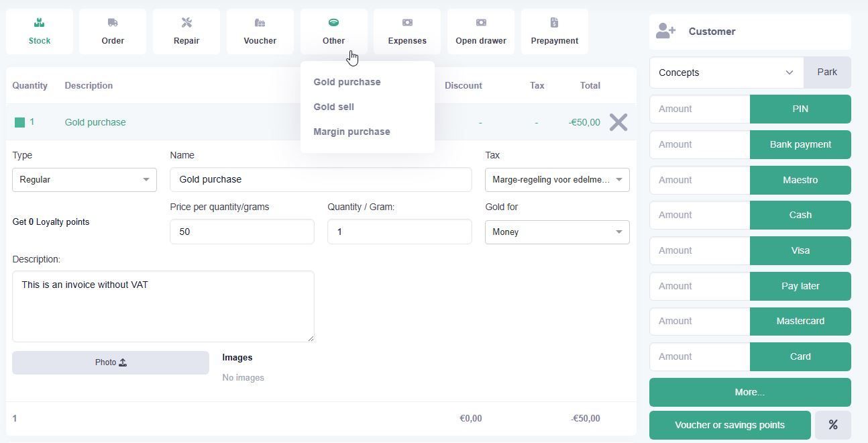Screen dimensions: 868x443
Task: Open the Gold for Money dropdown
Action: [557, 232]
